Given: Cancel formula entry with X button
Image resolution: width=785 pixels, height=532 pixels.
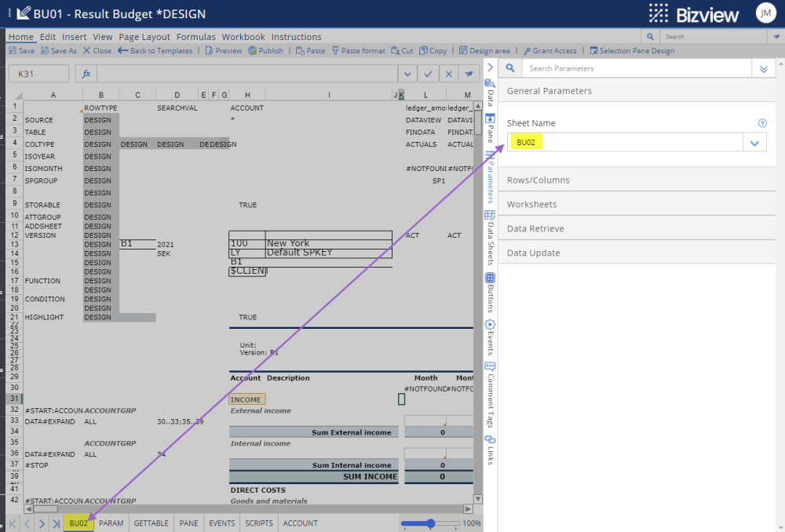Looking at the screenshot, I should pyautogui.click(x=448, y=74).
